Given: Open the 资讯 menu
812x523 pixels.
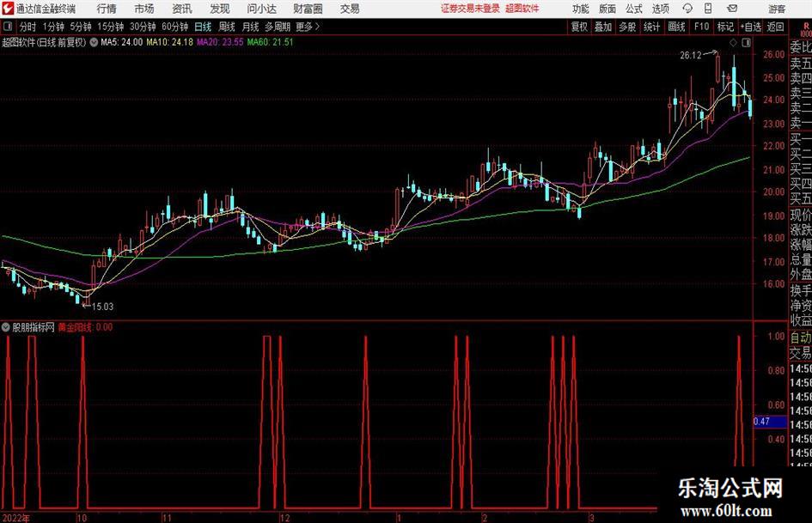Looking at the screenshot, I should pyautogui.click(x=182, y=9).
